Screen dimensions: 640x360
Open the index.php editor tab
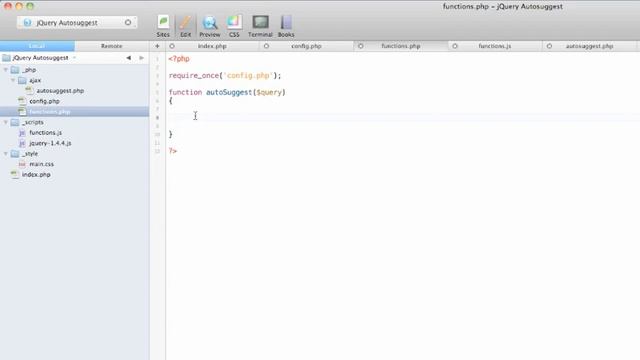coord(212,46)
